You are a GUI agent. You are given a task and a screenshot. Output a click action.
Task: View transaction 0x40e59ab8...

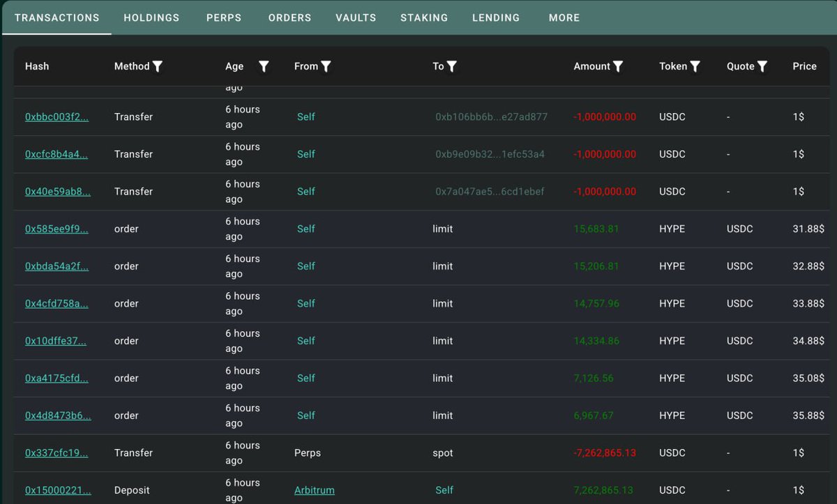pyautogui.click(x=58, y=192)
